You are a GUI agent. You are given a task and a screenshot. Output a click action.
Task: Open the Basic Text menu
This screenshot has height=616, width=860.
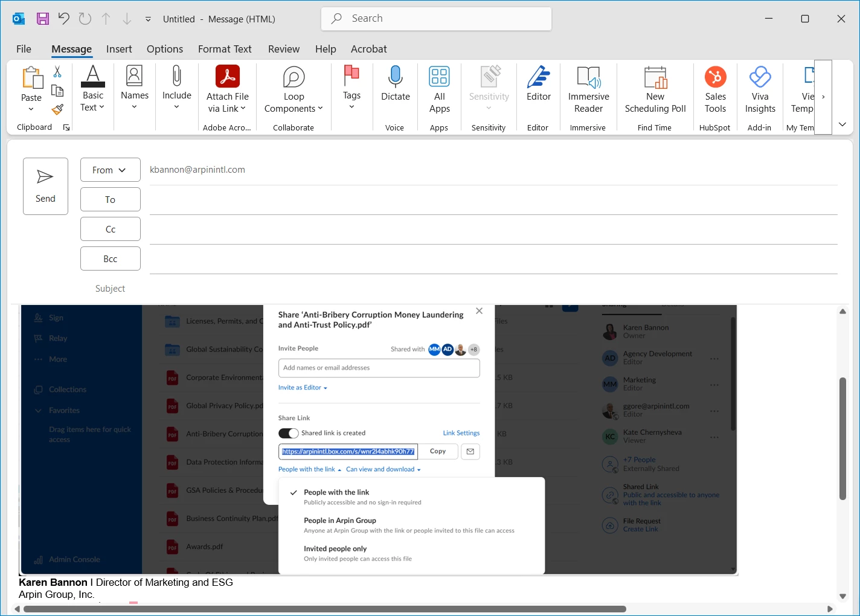pos(93,89)
